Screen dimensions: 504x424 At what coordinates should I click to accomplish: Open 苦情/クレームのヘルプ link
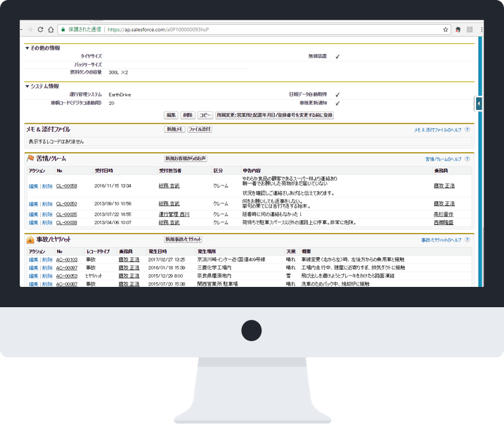click(443, 159)
